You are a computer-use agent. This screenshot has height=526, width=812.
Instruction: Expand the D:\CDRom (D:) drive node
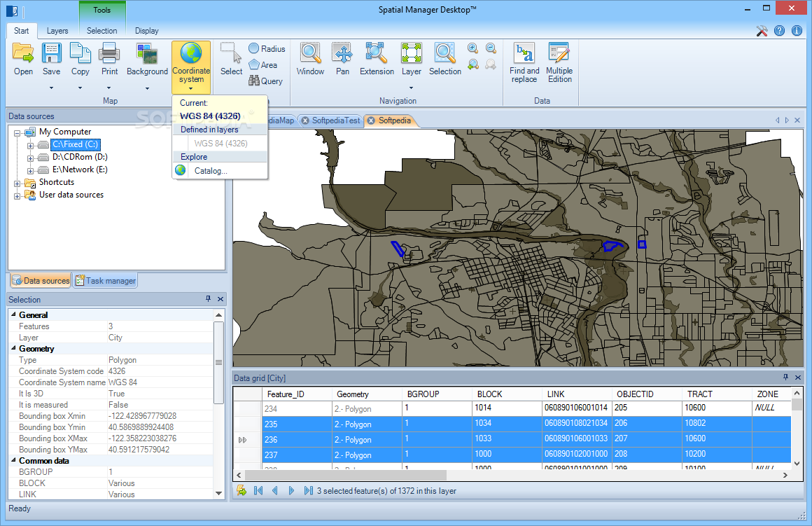point(30,158)
